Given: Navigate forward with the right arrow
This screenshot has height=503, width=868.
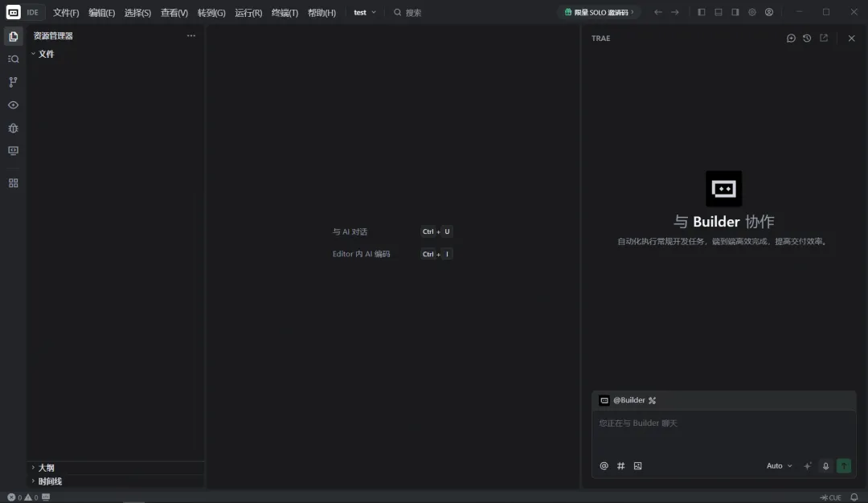Looking at the screenshot, I should point(675,12).
